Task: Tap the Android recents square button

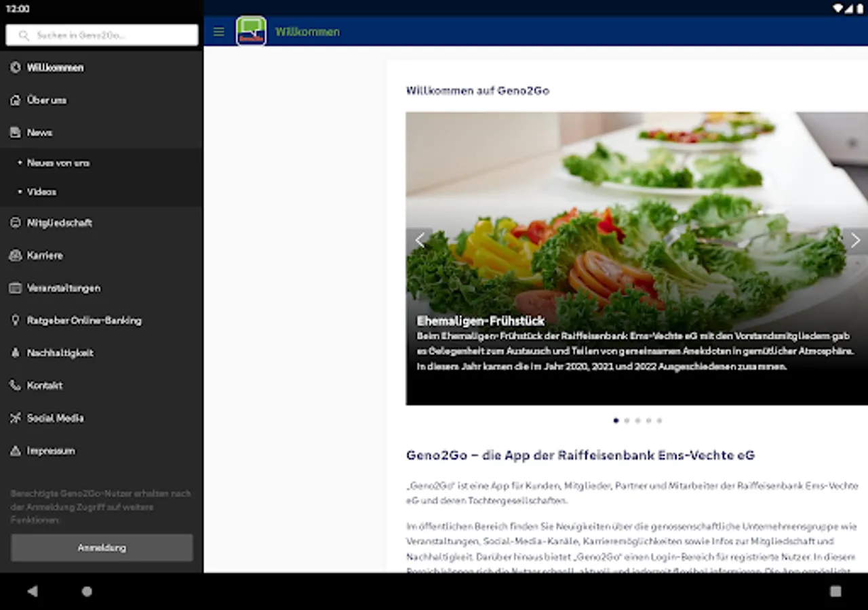Action: click(x=835, y=591)
